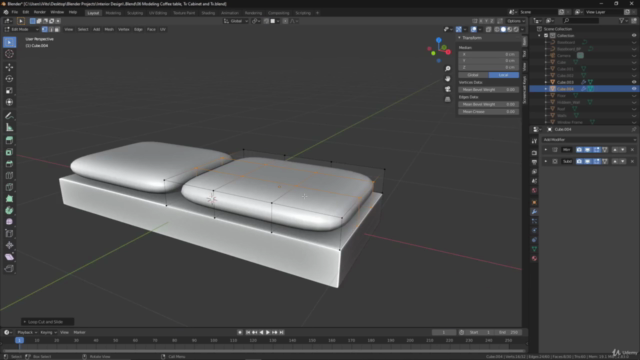Select the Extrude Region tool
Screen dimensions: 640x360
point(9,140)
